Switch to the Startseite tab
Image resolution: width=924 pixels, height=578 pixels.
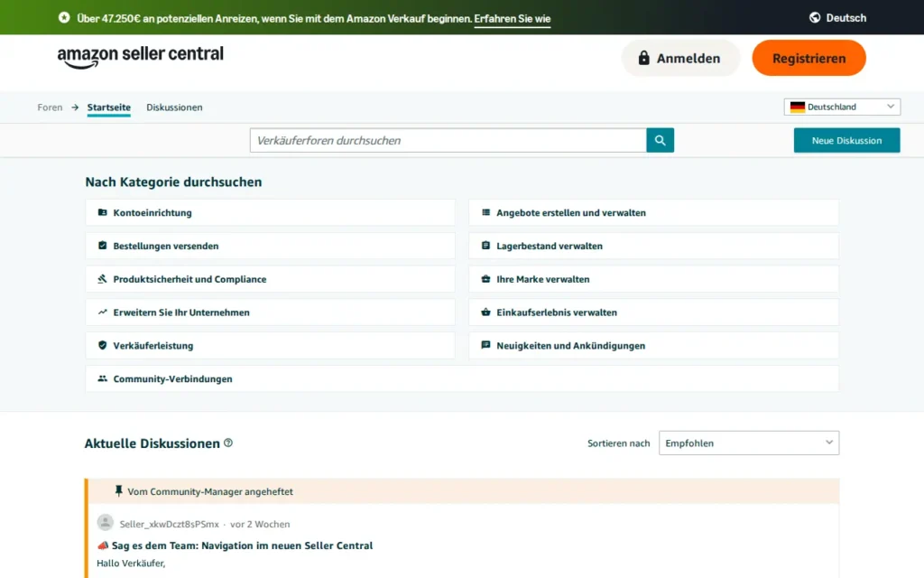[x=109, y=107]
